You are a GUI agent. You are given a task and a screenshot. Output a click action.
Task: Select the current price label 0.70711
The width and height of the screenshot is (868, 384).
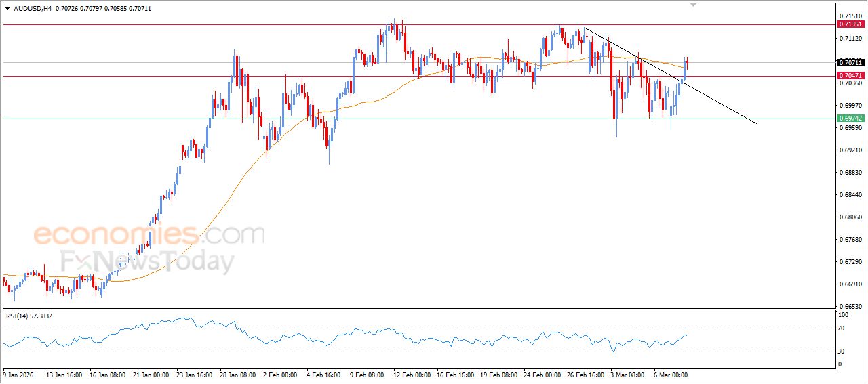coord(850,62)
